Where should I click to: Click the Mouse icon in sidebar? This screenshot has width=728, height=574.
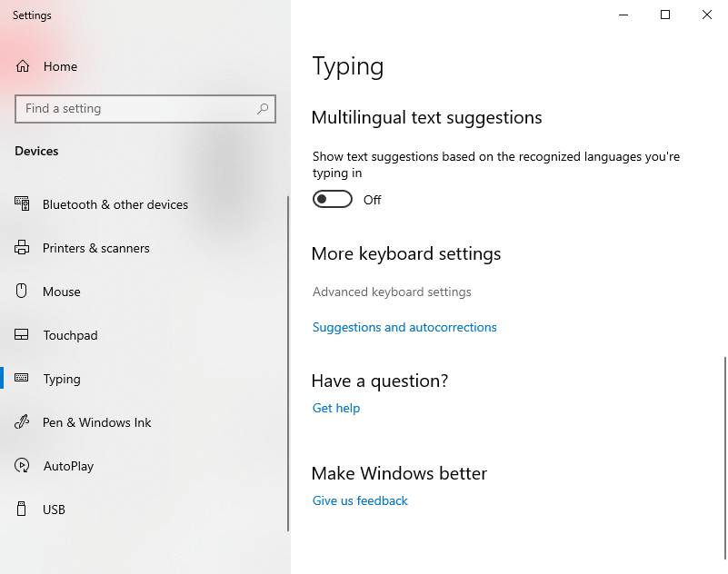pyautogui.click(x=21, y=291)
